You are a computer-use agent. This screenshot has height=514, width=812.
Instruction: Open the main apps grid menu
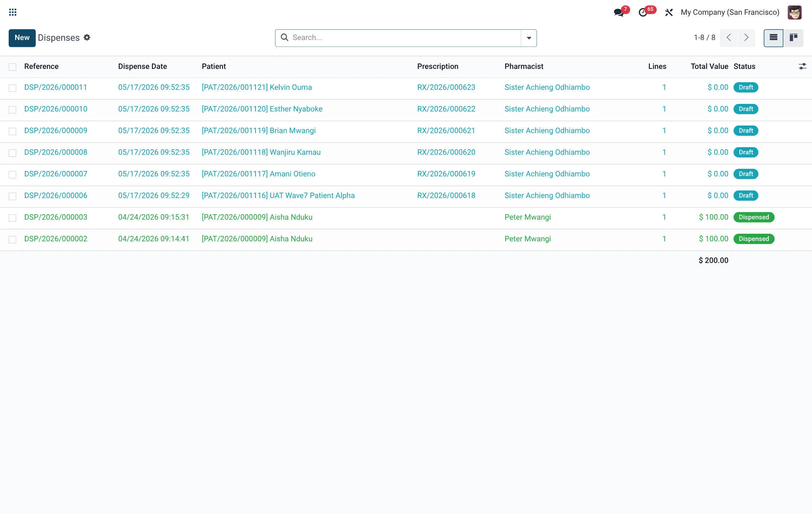pyautogui.click(x=13, y=12)
